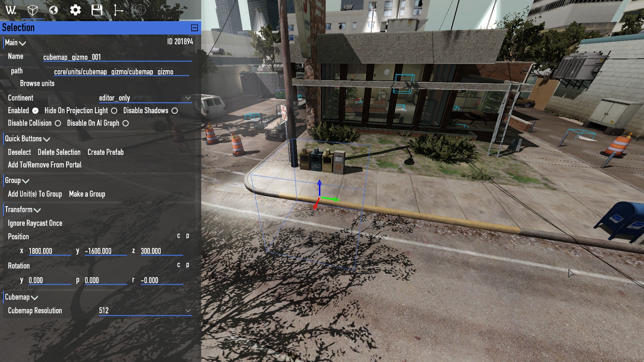Click the c button next to Position
Screen dimensions: 644x362
pyautogui.click(x=179, y=236)
